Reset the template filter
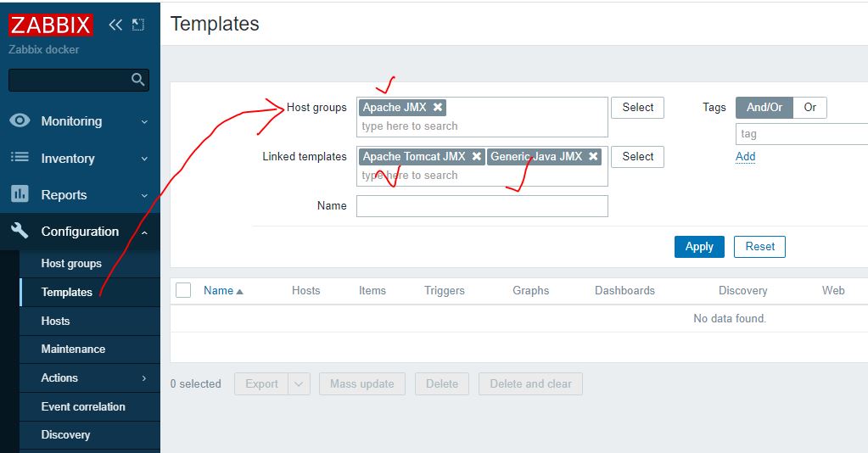This screenshot has height=453, width=868. (x=759, y=246)
